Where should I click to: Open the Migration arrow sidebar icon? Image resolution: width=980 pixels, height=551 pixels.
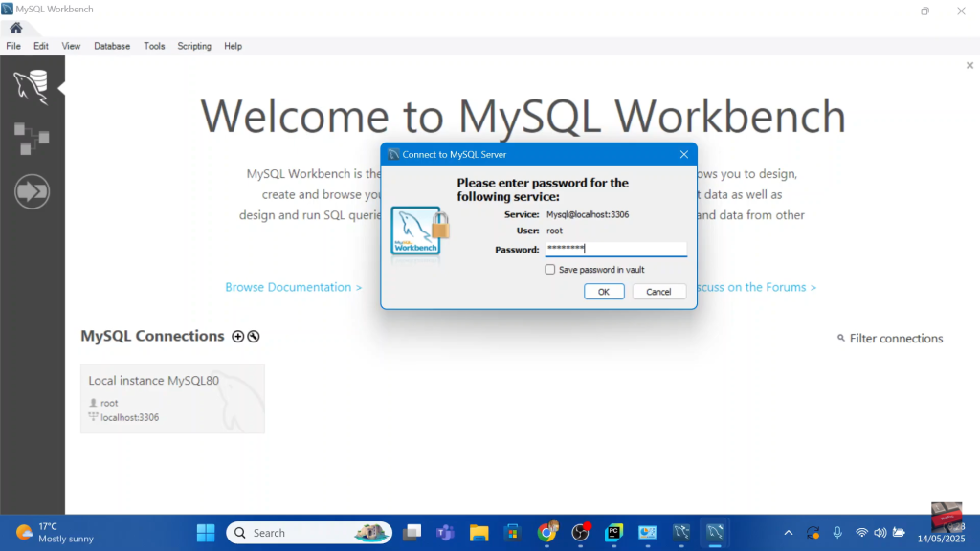(x=32, y=192)
